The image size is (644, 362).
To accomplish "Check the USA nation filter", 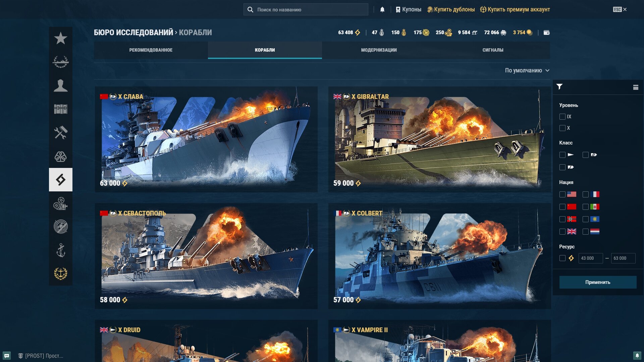I will pyautogui.click(x=562, y=194).
